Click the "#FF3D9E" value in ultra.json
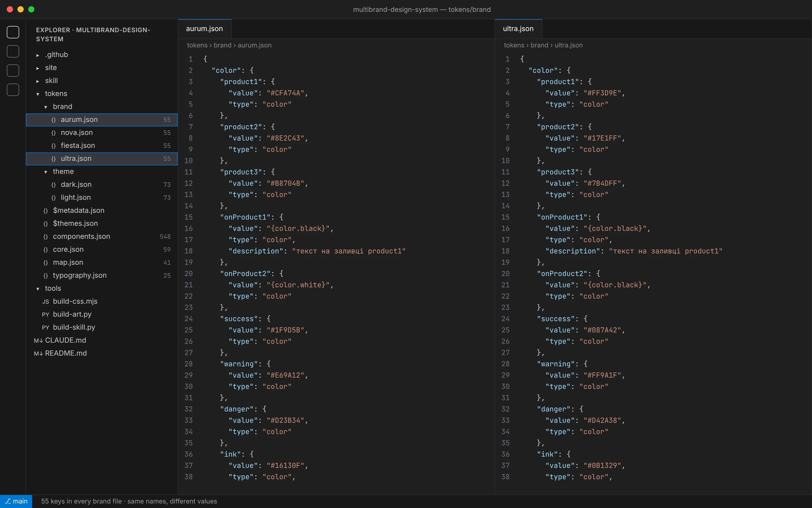The image size is (812, 508). click(x=602, y=93)
